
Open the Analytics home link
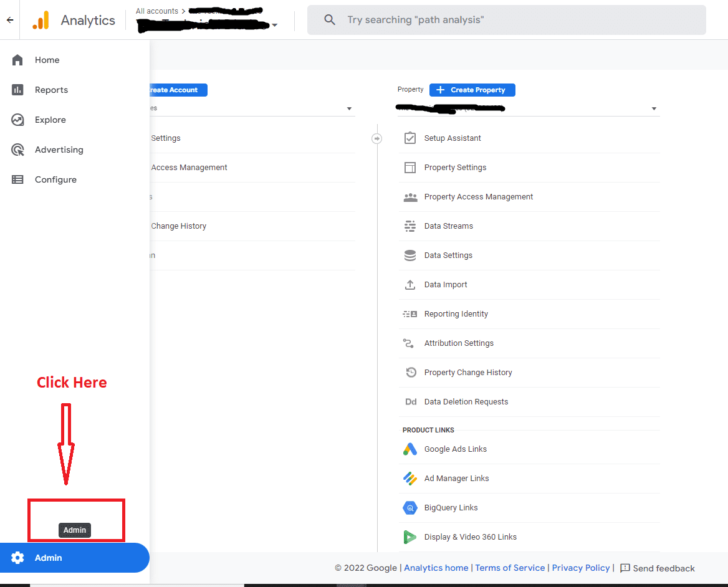[436, 568]
